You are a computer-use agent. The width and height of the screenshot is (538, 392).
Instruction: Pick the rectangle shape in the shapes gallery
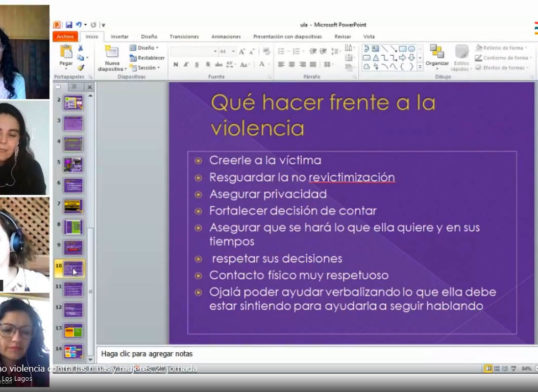pyautogui.click(x=402, y=49)
